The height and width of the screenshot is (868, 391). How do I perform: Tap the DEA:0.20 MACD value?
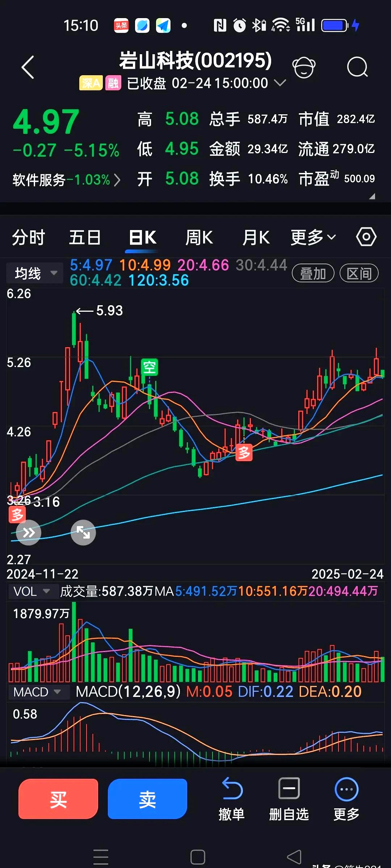330,692
